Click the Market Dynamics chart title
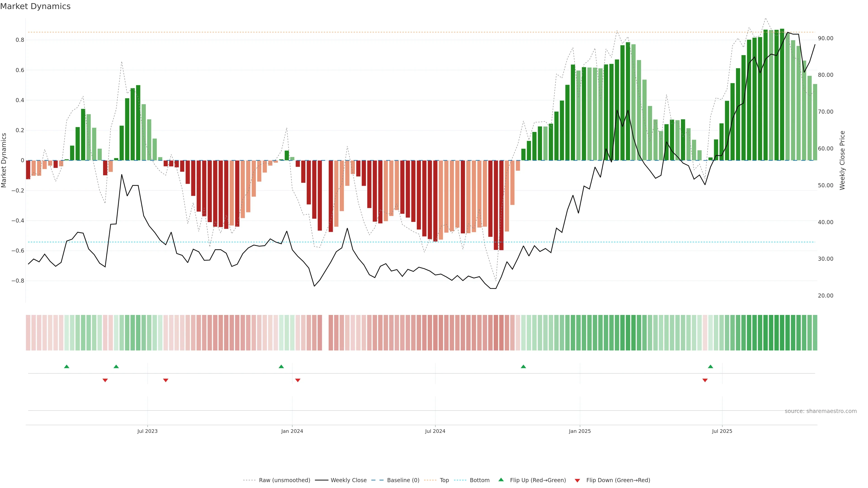The image size is (868, 488). coord(35,6)
